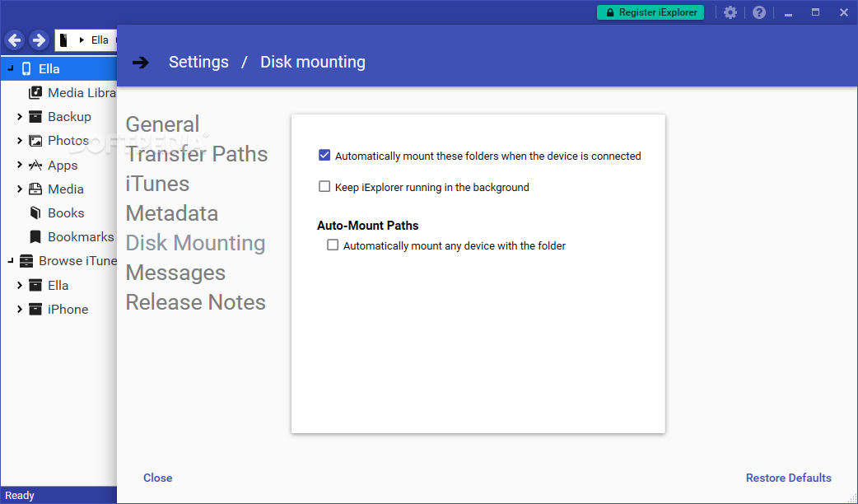The width and height of the screenshot is (858, 504).
Task: Select the Apps item in the sidebar
Action: click(x=63, y=165)
